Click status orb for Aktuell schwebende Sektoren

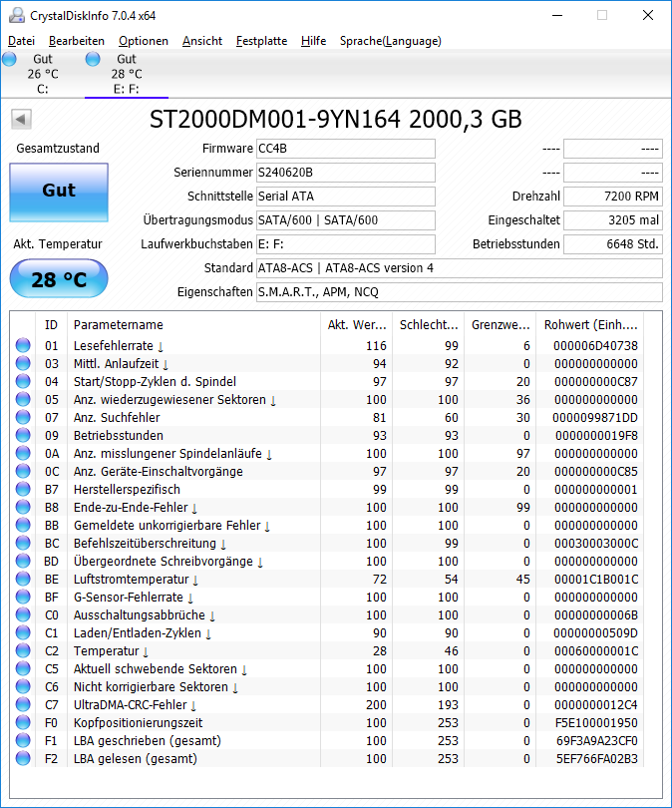(x=23, y=669)
